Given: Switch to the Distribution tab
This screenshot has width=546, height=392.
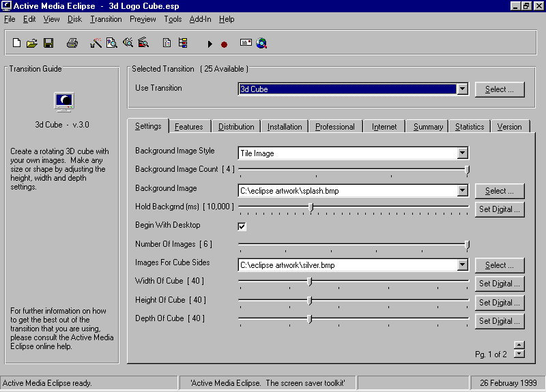Looking at the screenshot, I should point(236,127).
